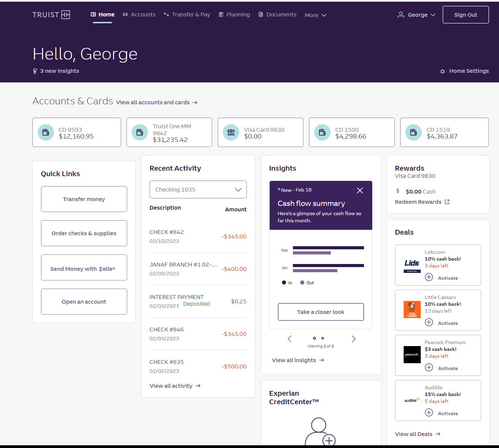
Task: Expand the More menu in navigation
Action: [x=315, y=15]
